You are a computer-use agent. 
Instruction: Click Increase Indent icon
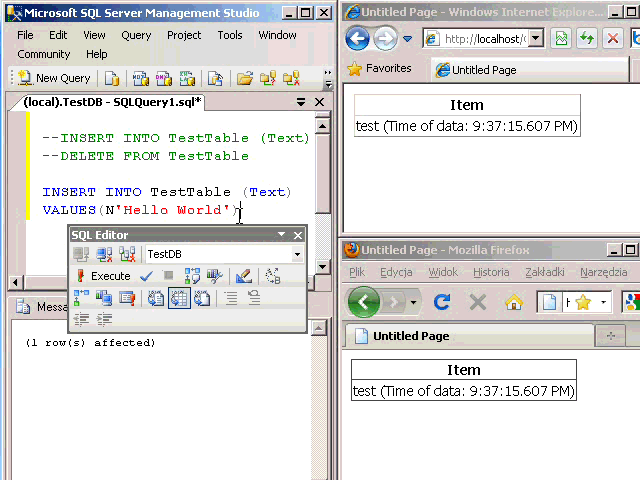(x=104, y=319)
